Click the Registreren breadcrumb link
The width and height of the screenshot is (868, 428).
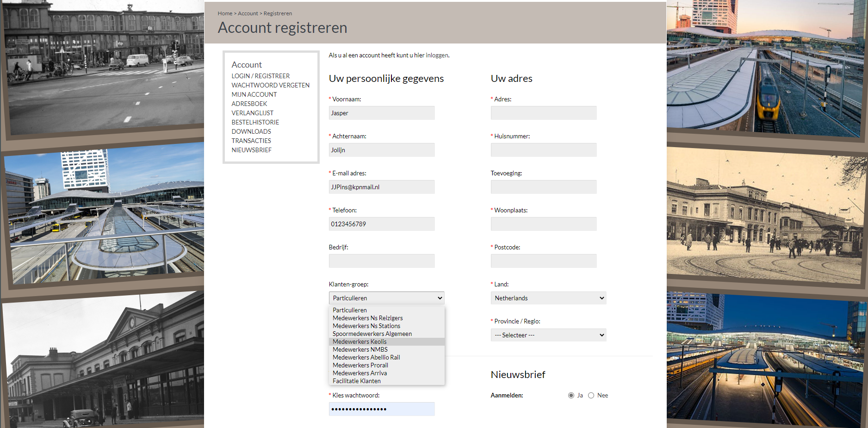point(278,13)
